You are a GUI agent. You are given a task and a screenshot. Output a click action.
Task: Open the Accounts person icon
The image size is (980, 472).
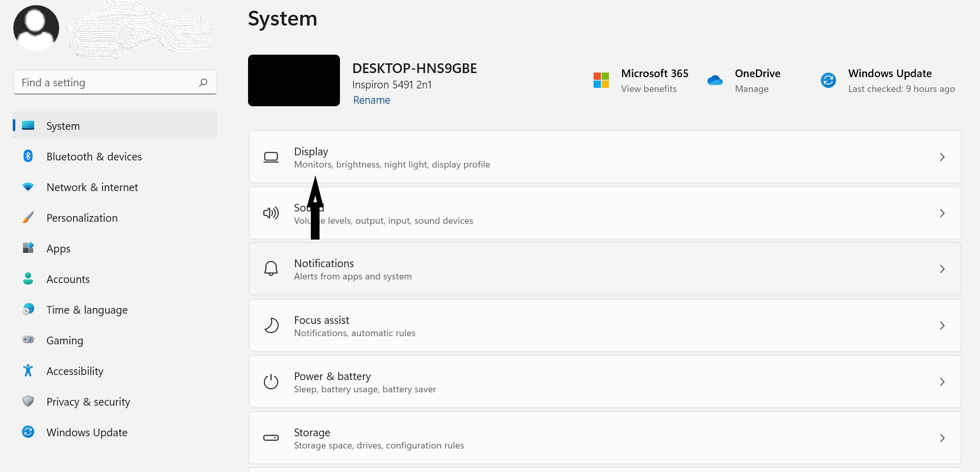pyautogui.click(x=28, y=279)
